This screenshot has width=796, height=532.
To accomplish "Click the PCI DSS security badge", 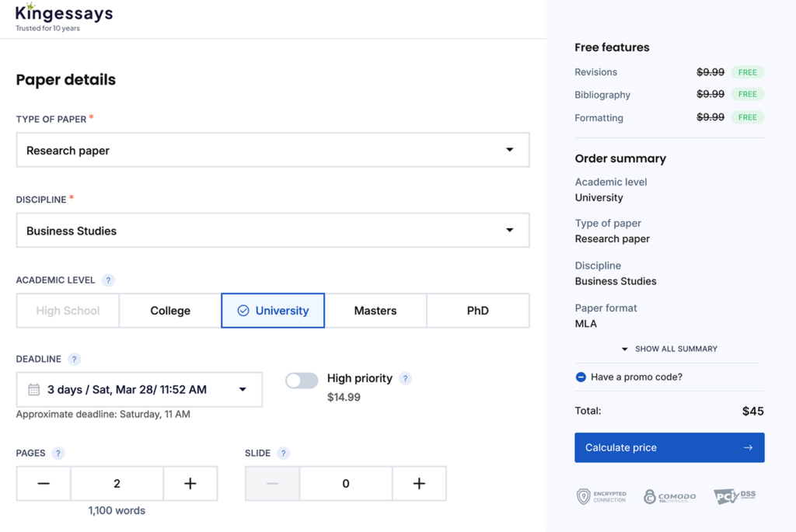I will [x=734, y=496].
